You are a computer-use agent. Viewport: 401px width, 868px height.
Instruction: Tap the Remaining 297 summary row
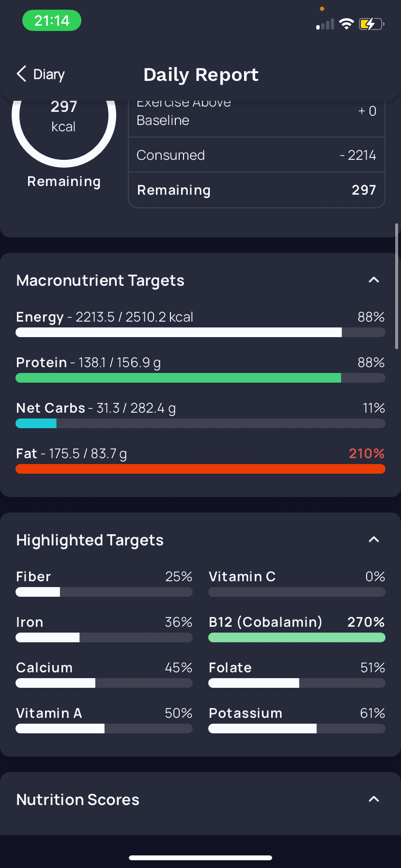[257, 190]
